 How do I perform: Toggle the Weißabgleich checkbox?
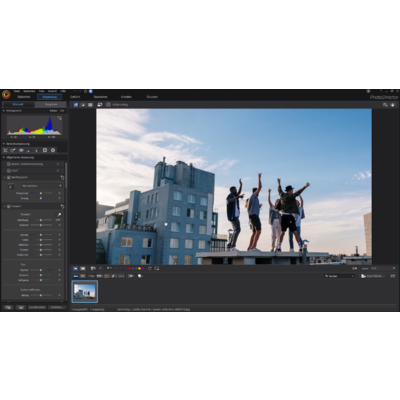(x=9, y=178)
